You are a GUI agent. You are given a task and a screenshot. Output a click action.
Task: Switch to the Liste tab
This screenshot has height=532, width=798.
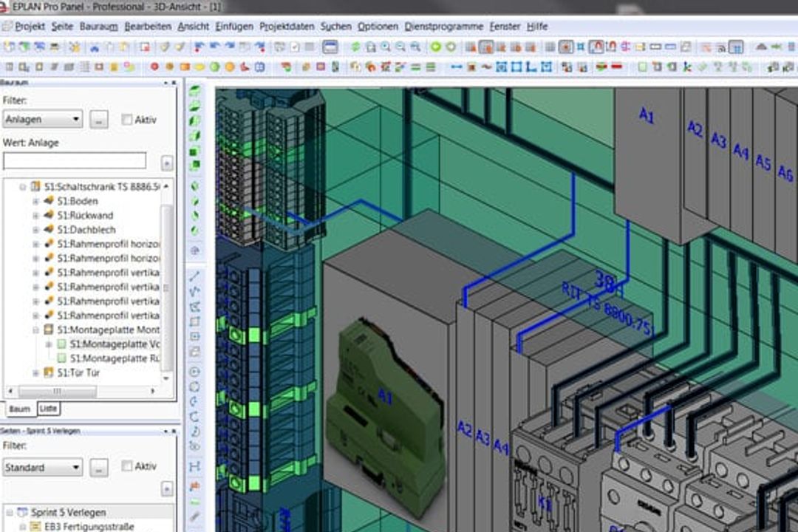(48, 409)
